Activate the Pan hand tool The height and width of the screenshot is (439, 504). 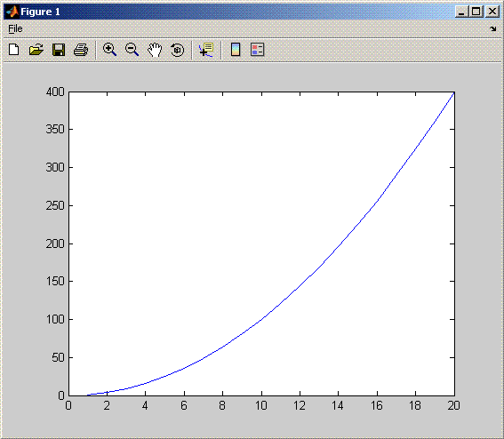[155, 50]
